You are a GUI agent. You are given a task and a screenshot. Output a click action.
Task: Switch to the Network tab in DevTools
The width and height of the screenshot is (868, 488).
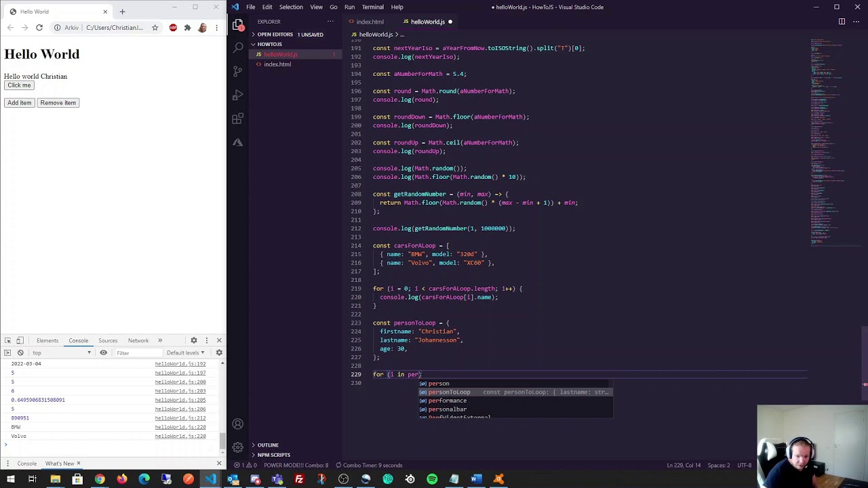pos(138,340)
